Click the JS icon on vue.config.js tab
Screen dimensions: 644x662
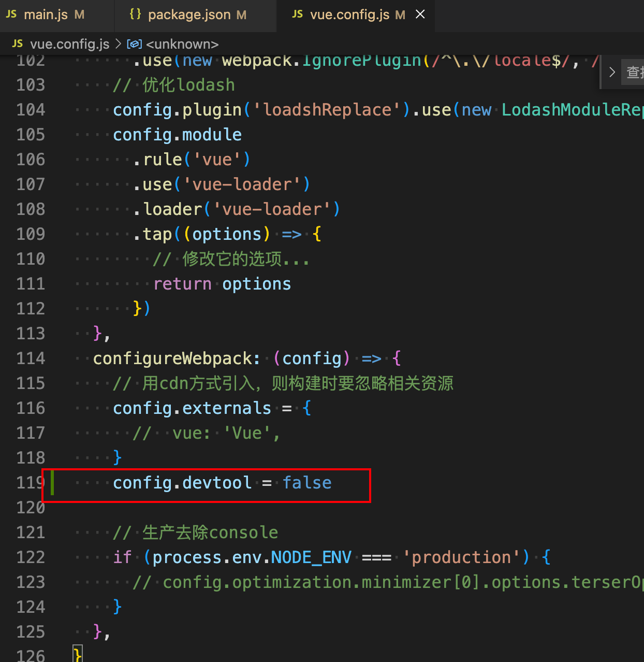tap(297, 15)
